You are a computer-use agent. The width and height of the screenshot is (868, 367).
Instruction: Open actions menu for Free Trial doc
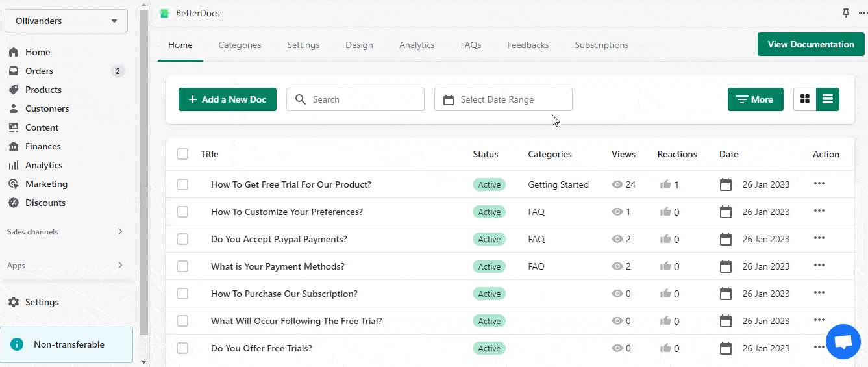(819, 184)
